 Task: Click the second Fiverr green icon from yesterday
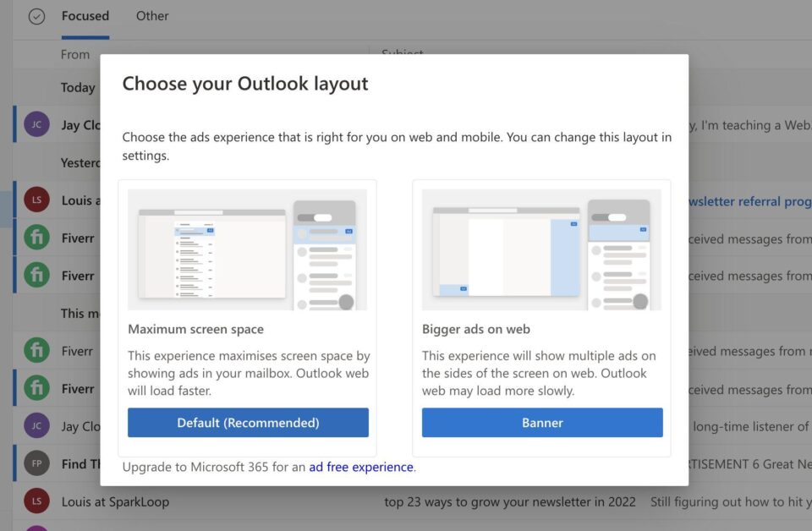coord(36,275)
